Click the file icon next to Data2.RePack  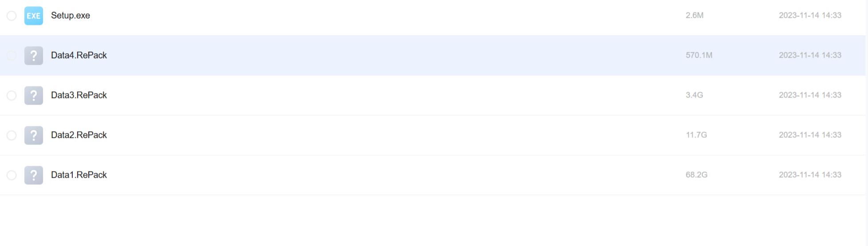click(x=33, y=135)
